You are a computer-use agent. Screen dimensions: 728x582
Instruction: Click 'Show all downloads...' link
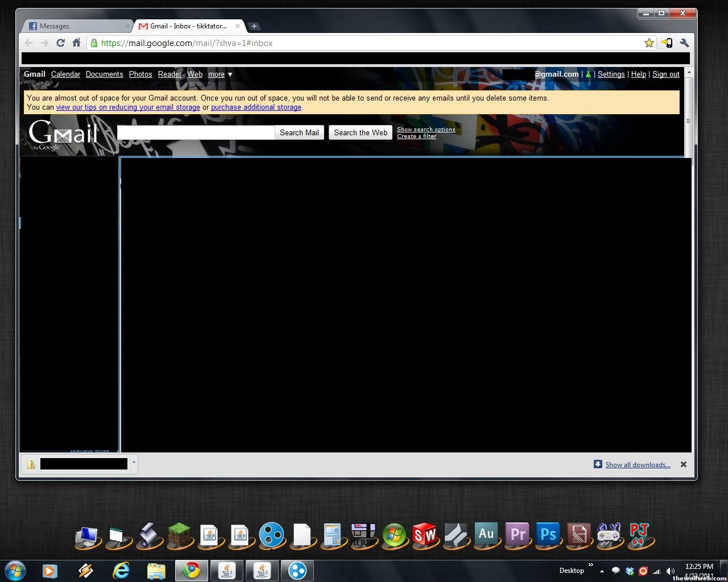coord(638,465)
